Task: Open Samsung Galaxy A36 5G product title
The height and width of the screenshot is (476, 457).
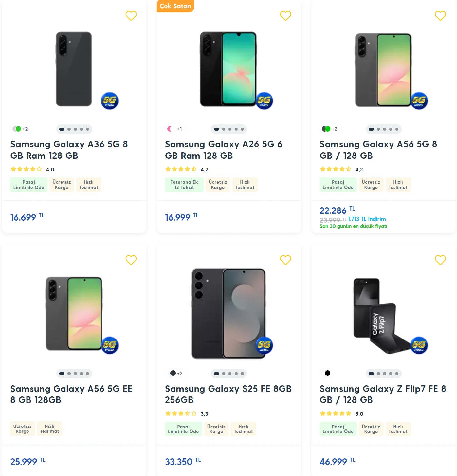Action: coord(69,150)
